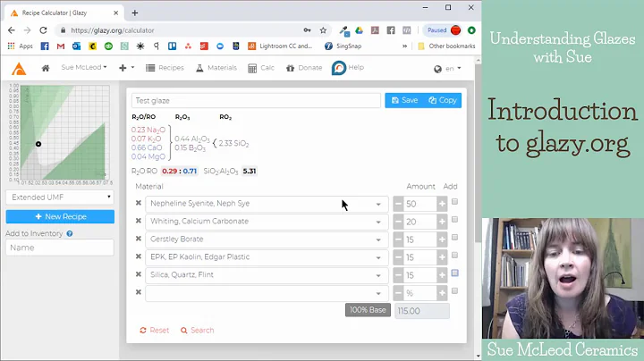Click the recipe name field Test glaze
The image size is (644, 361).
[256, 100]
